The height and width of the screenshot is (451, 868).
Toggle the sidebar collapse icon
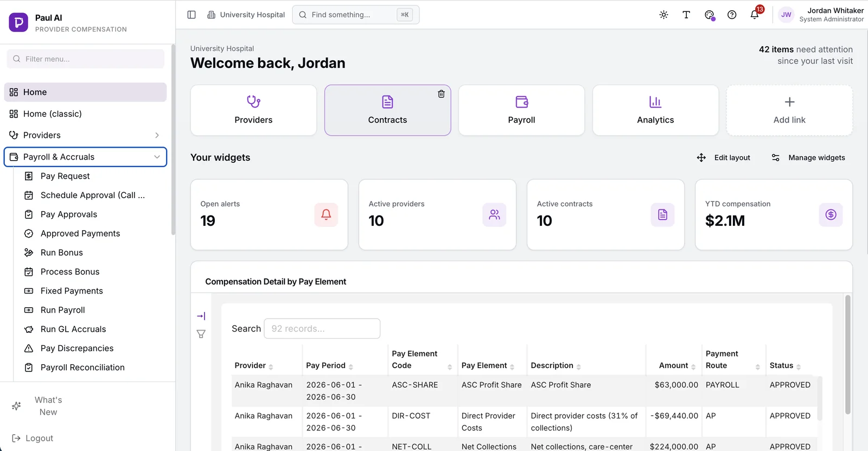(x=192, y=15)
